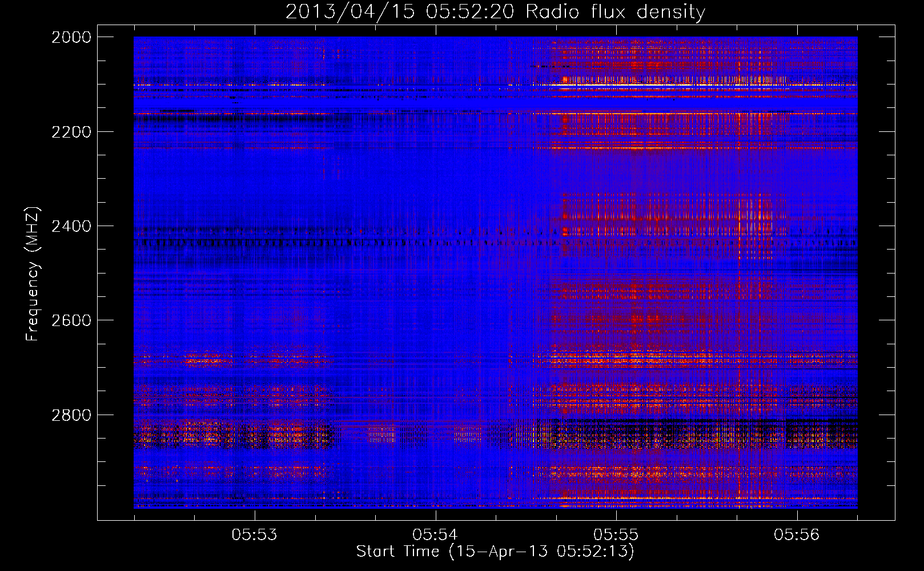The height and width of the screenshot is (571, 924).
Task: Click the plot title '2013/04/15 05:52:20 Radio flux density'
Action: 495,12
